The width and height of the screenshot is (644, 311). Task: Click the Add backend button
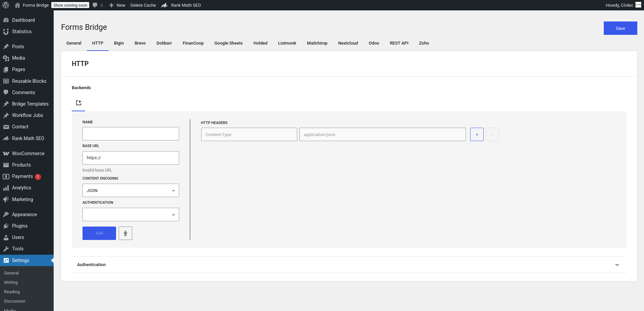pyautogui.click(x=99, y=233)
